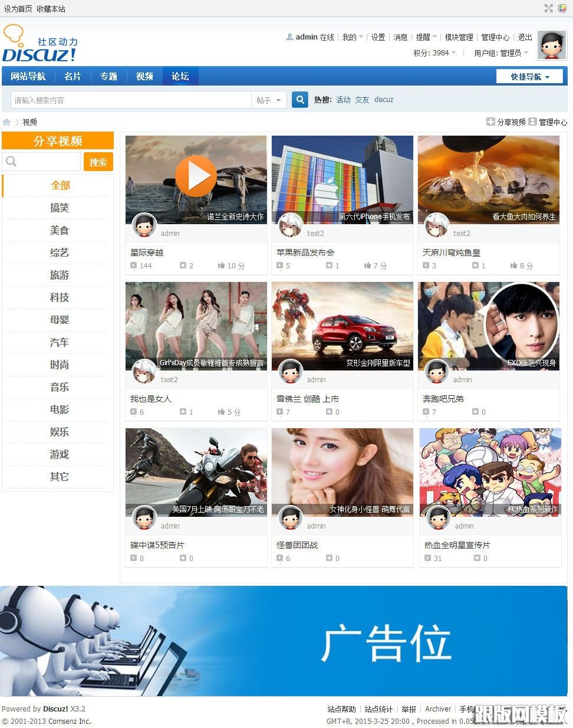The width and height of the screenshot is (573, 728).
Task: Click the fullscreen icon at the top right corner
Action: click(550, 8)
